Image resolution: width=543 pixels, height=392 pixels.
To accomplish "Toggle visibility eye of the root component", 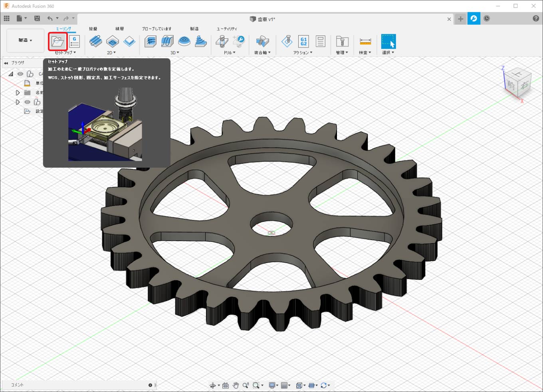I will tap(20, 74).
